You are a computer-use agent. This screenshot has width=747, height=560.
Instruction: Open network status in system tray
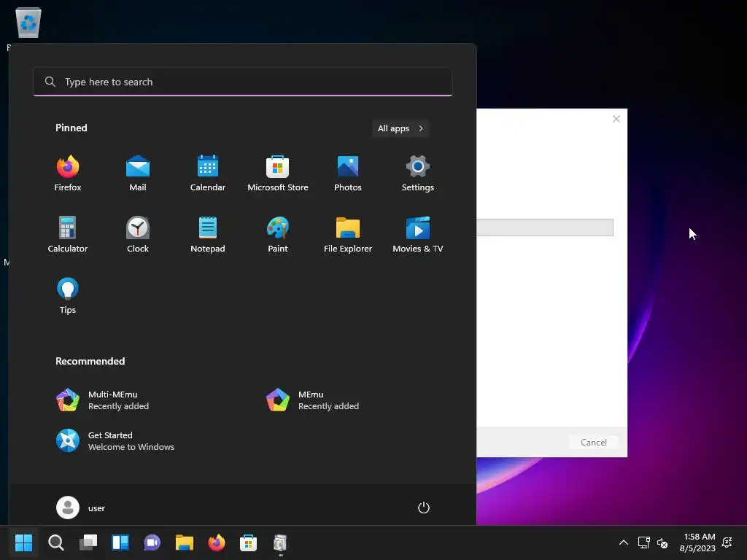point(644,542)
